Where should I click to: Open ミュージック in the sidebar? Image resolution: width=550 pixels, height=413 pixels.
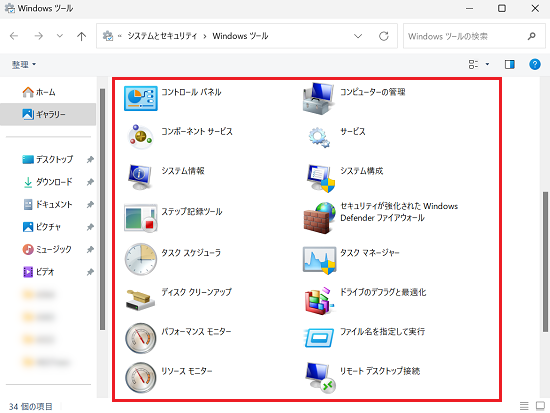(48, 249)
